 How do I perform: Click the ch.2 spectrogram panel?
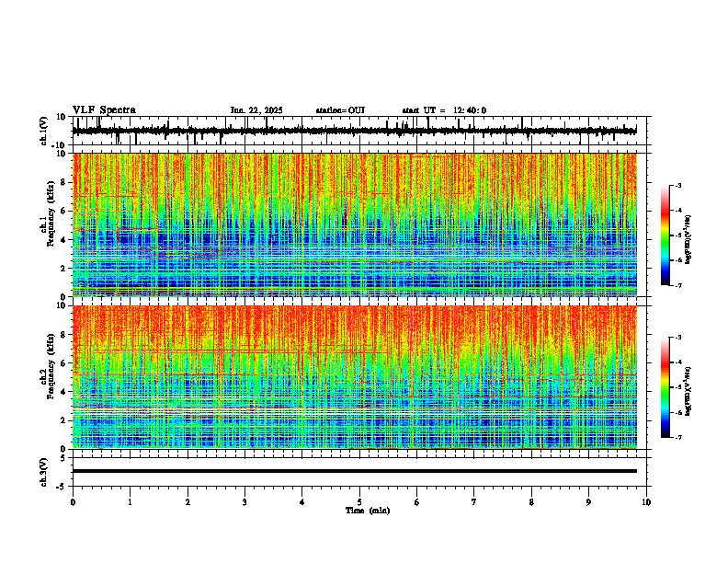(355, 377)
